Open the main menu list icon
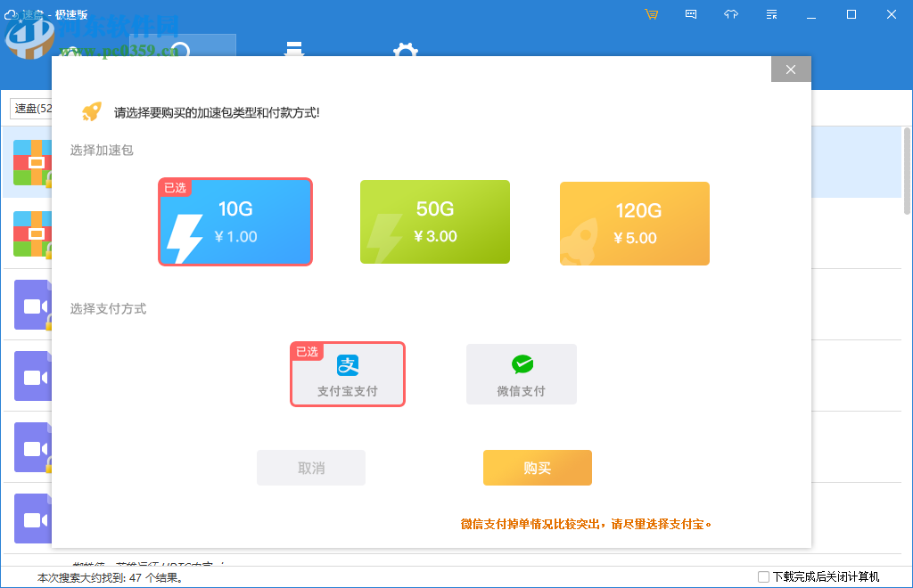The image size is (913, 588). 771,14
